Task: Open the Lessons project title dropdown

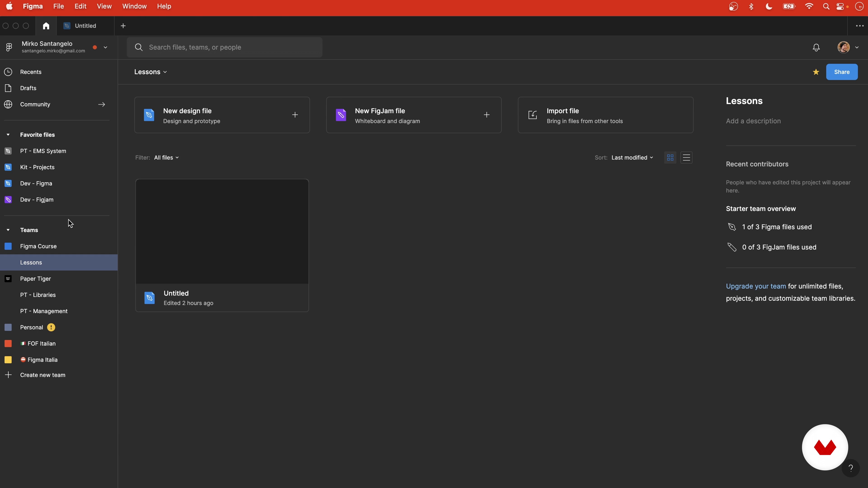Action: [150, 72]
